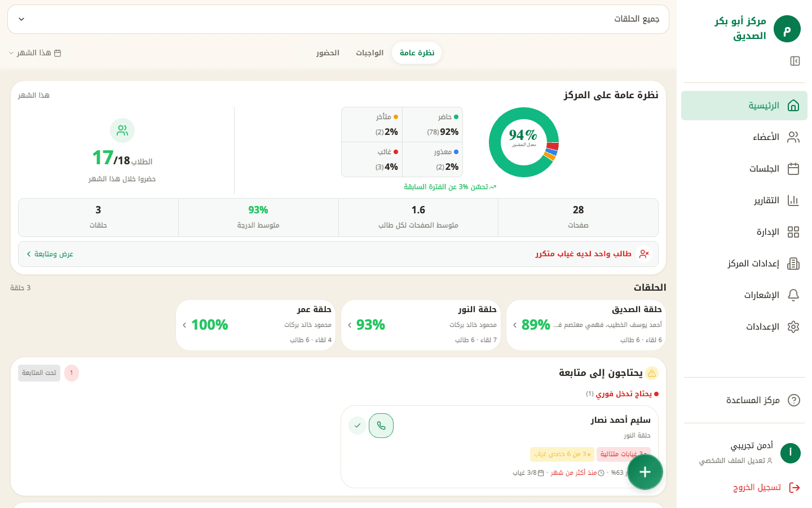Open the جميع الحلقات dropdown
This screenshot has width=812, height=508.
click(x=338, y=19)
